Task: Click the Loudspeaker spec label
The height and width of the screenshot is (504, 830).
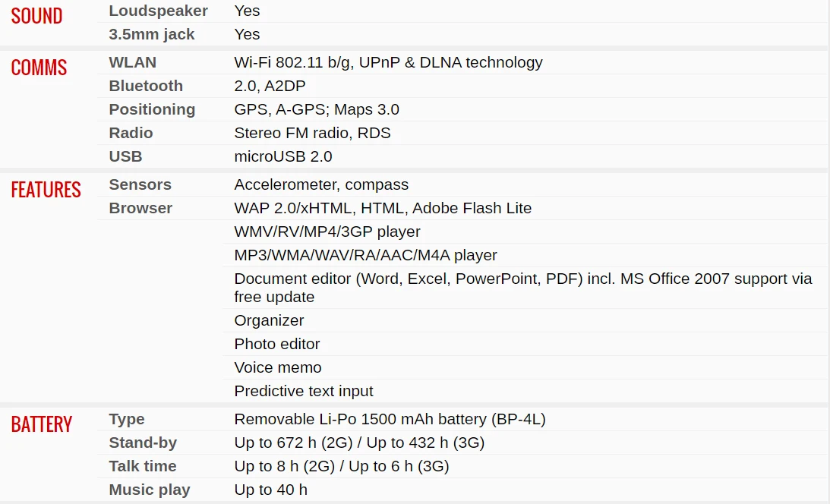Action: (158, 11)
